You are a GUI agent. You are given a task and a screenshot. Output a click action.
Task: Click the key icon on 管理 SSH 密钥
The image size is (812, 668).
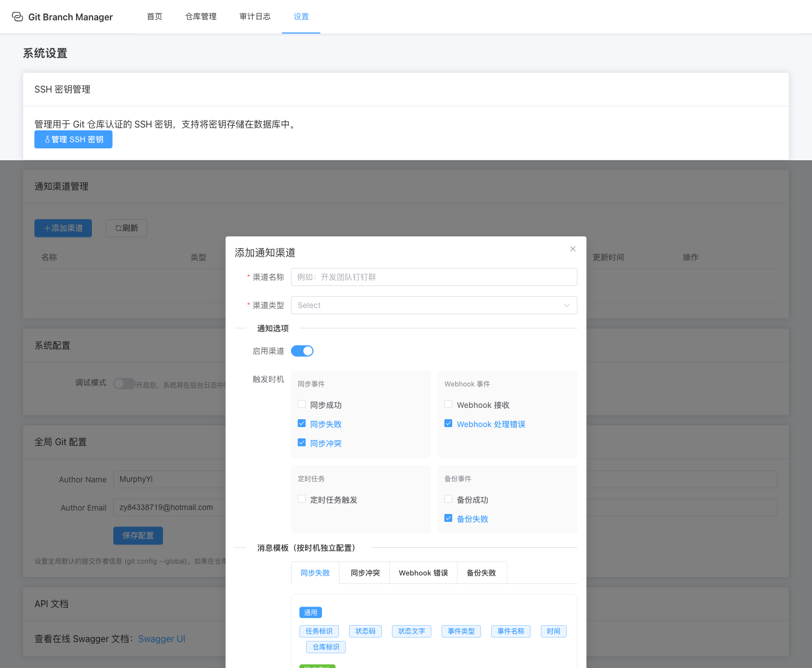point(47,139)
